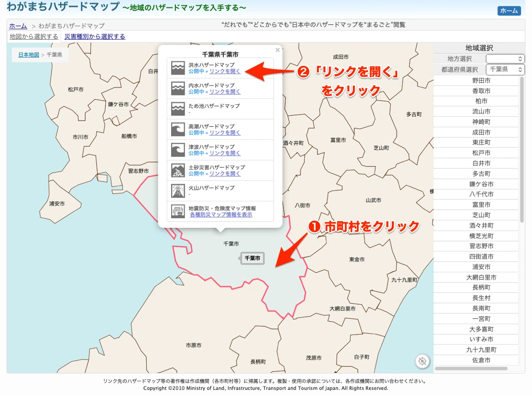Select 東庄町 in the region list
532x396 pixels.
[476, 142]
